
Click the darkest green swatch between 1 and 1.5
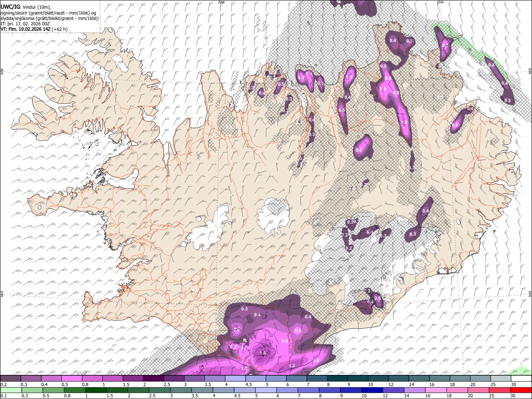(x=96, y=390)
